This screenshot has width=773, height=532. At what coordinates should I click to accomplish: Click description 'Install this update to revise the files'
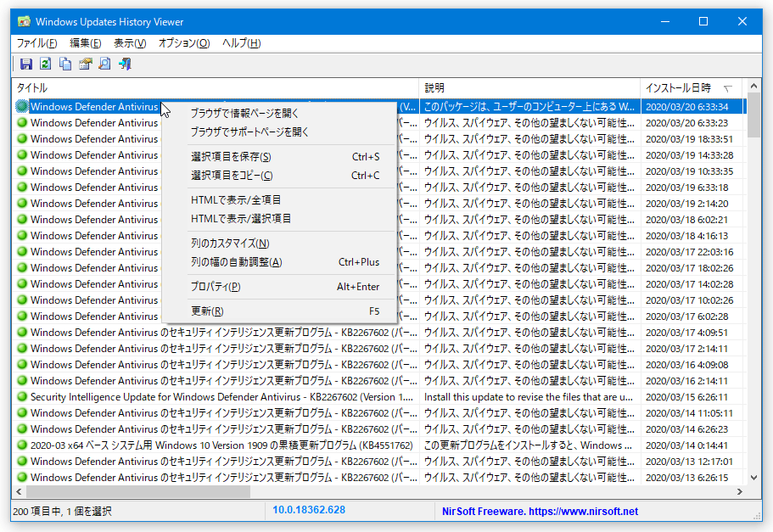(x=528, y=397)
